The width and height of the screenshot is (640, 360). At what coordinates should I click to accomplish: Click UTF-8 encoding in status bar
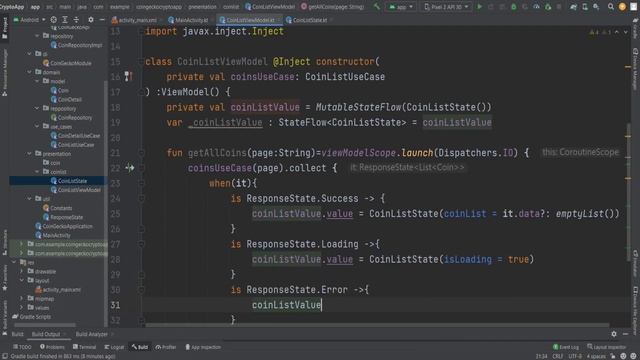click(x=575, y=356)
